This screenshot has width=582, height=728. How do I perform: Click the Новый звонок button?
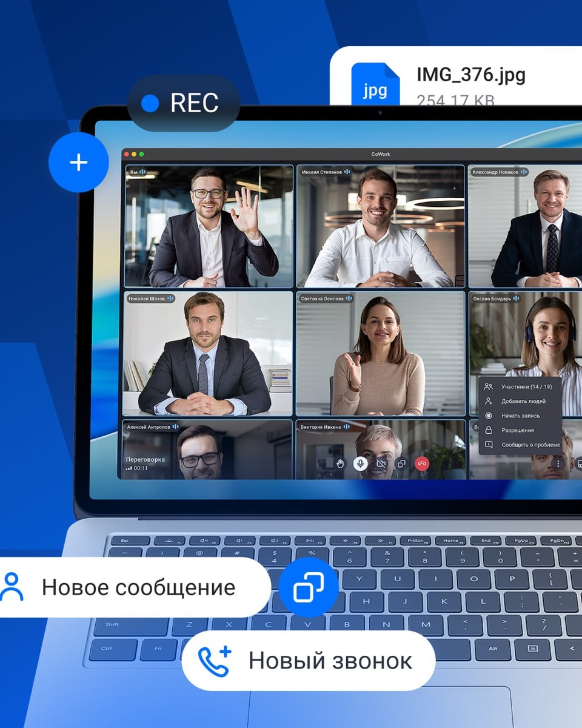[309, 661]
